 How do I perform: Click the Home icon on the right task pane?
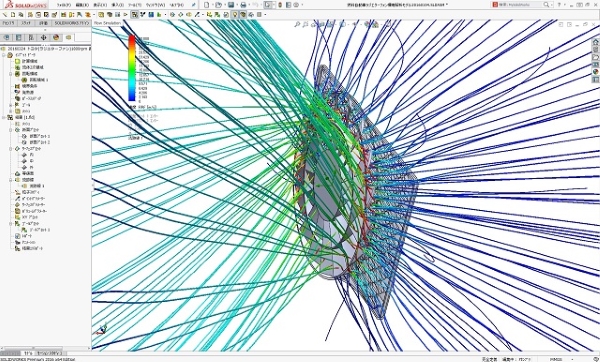tap(595, 42)
